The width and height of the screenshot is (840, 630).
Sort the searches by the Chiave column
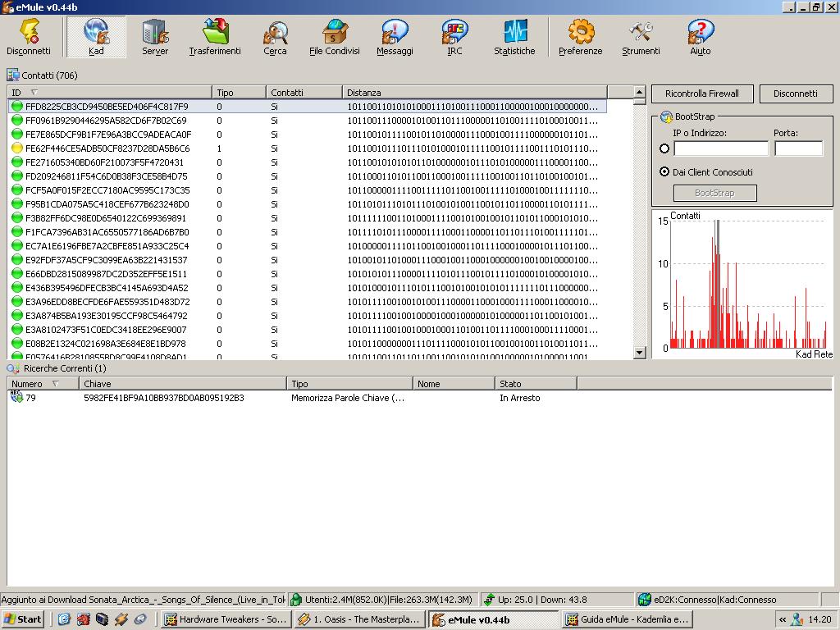(183, 384)
